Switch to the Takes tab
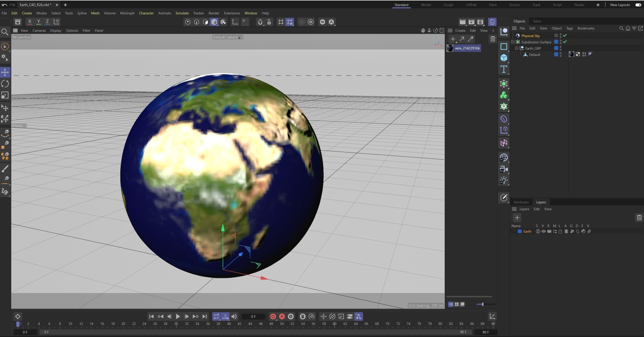The height and width of the screenshot is (337, 644). coord(537,21)
